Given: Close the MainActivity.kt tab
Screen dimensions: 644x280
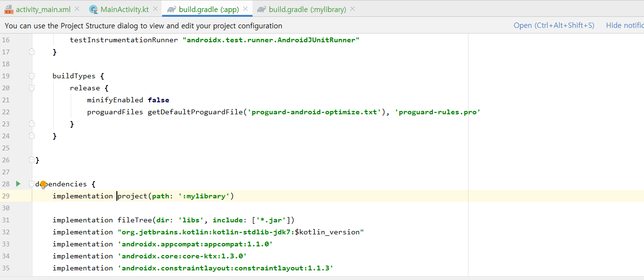Looking at the screenshot, I should click(x=155, y=9).
